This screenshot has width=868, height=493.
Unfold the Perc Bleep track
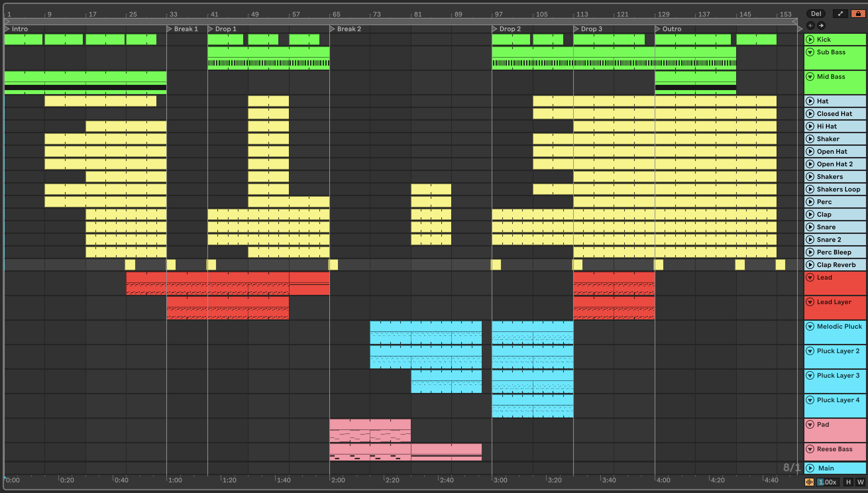pos(810,252)
